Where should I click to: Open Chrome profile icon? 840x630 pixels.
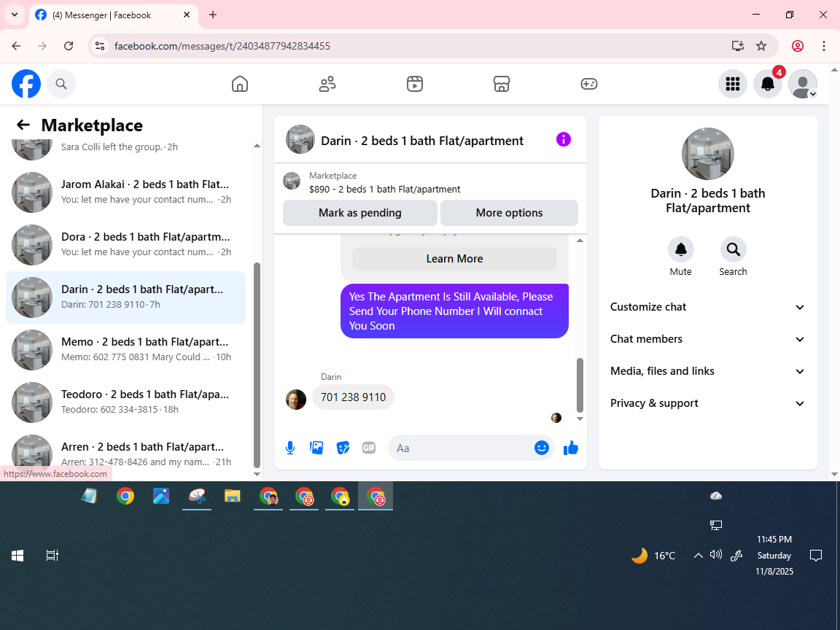798,46
